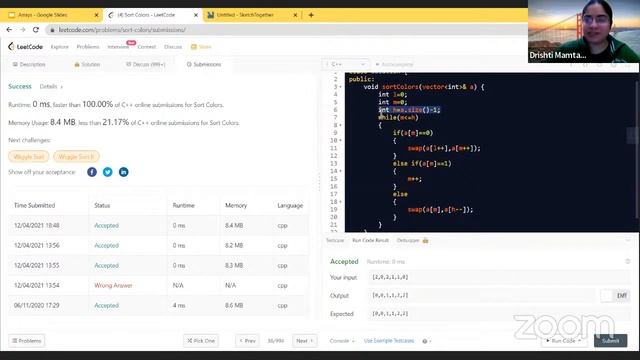This screenshot has width=640, height=360.
Task: Collapse code fold arrow on line 3
Action: [x=340, y=87]
